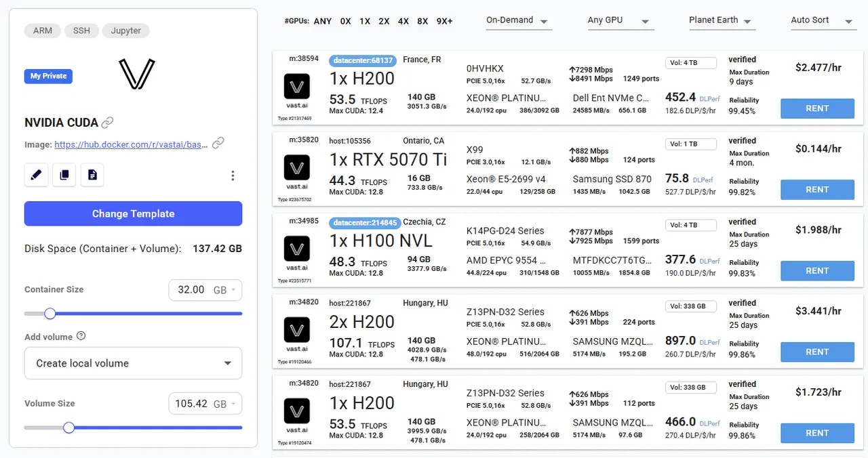Click the datacenter:214845 badge
Viewport: 868px width, 458px height.
366,223
